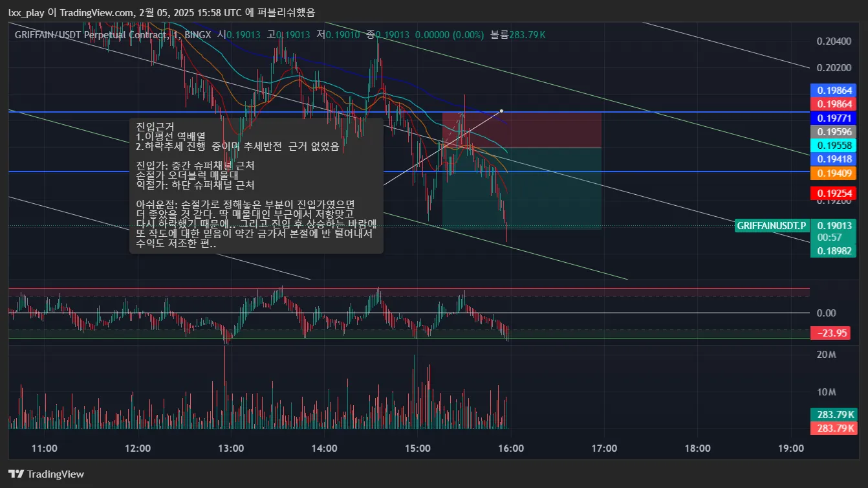
Task: Click the 14:00 time axis label
Action: coord(324,448)
